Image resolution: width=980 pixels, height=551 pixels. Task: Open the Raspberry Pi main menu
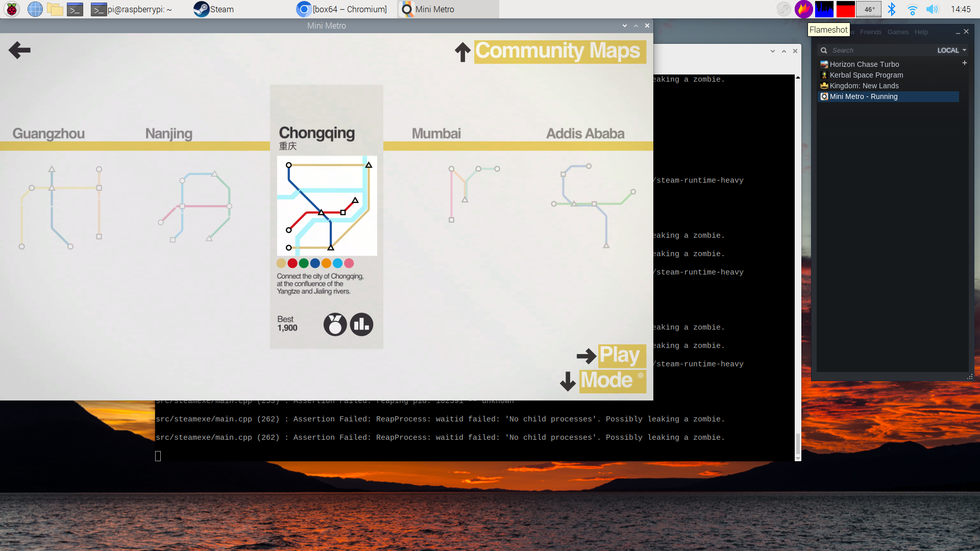click(x=11, y=9)
